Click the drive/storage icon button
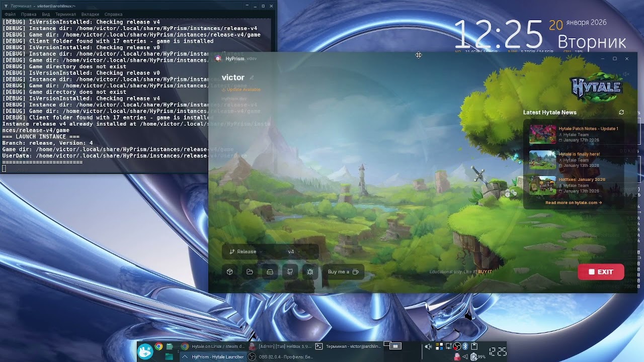Viewport: 644px width, 362px height. (270, 272)
